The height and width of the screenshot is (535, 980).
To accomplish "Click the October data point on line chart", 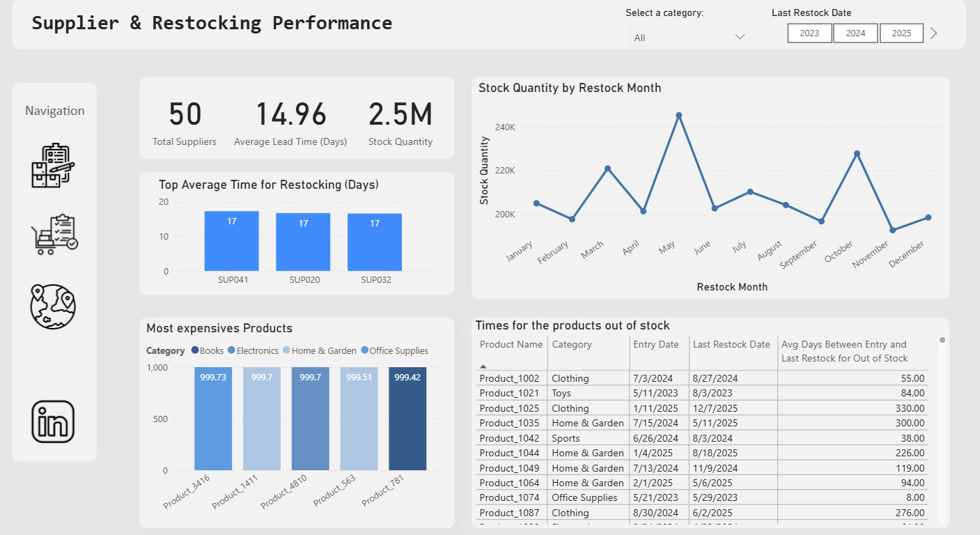I will click(x=857, y=153).
